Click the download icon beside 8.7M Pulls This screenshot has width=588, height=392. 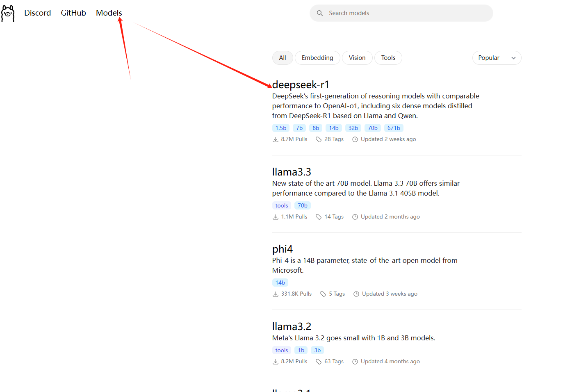tap(276, 139)
